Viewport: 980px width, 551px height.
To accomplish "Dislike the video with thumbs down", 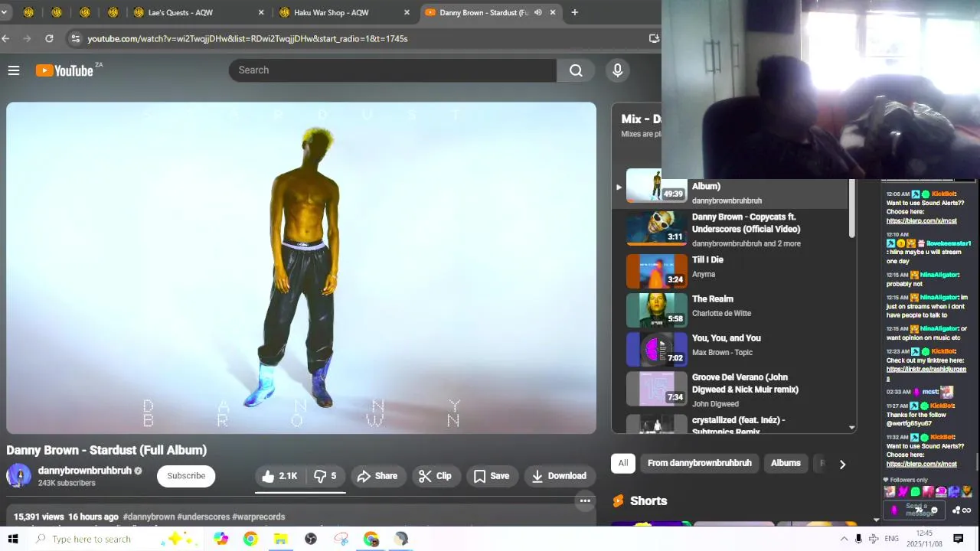I will [325, 476].
